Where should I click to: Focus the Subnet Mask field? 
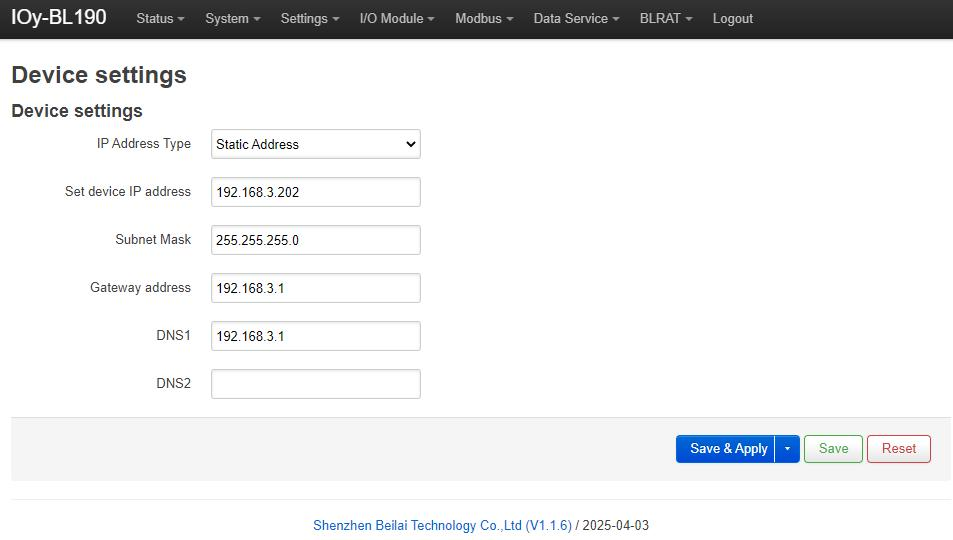click(315, 240)
